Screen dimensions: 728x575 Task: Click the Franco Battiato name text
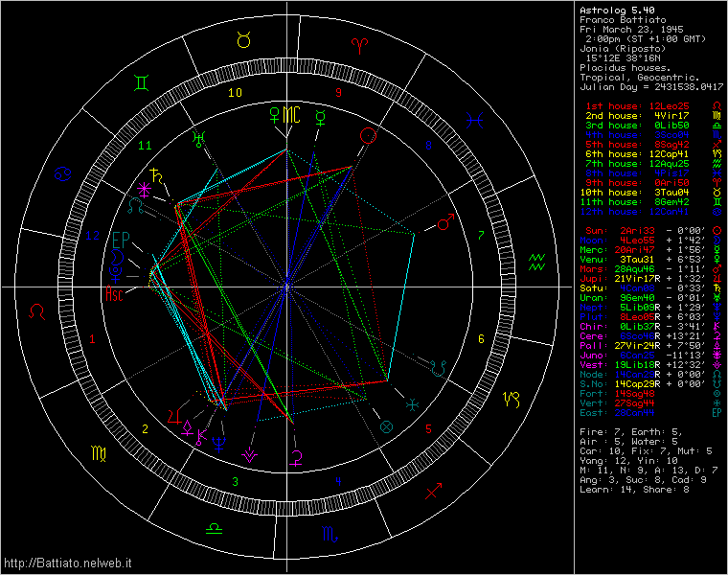click(x=625, y=20)
